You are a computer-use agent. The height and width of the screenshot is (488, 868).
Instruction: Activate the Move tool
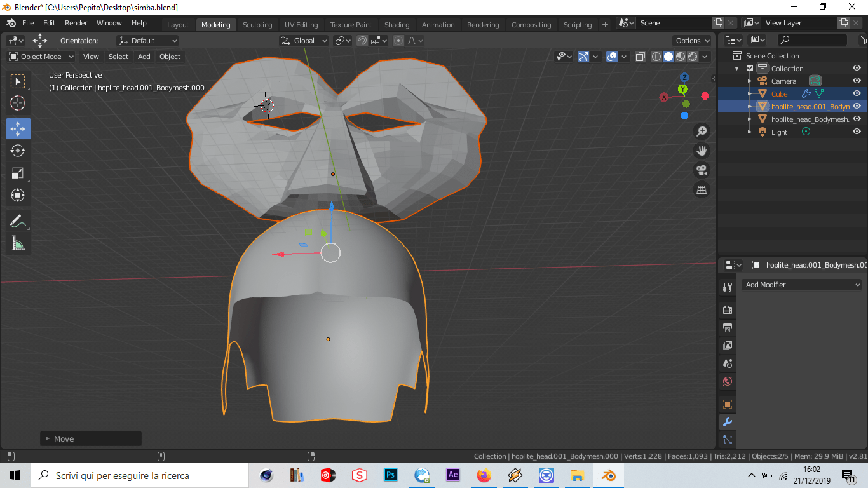pyautogui.click(x=18, y=129)
